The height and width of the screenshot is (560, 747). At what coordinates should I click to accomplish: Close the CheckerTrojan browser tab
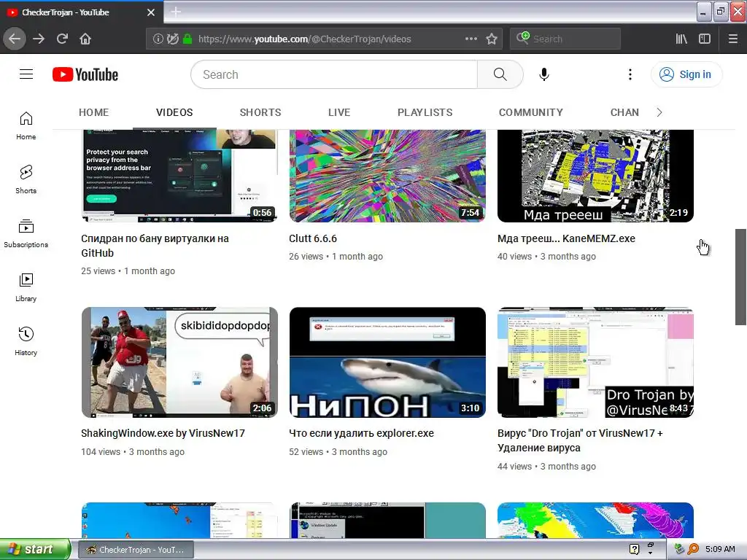pyautogui.click(x=151, y=12)
